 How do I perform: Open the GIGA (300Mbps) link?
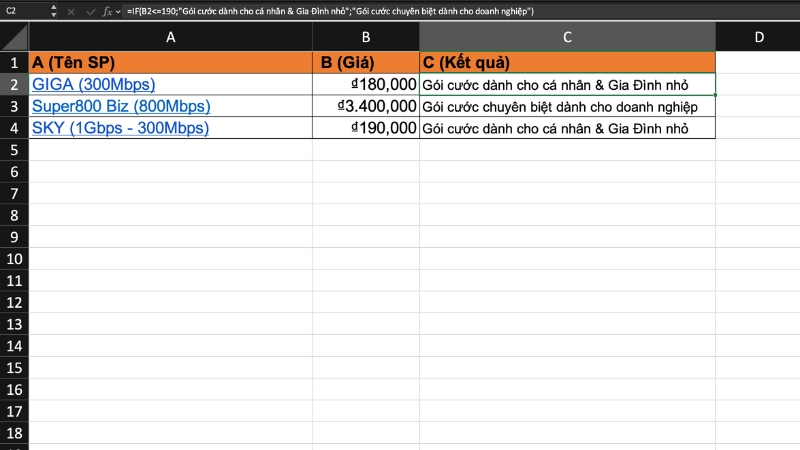(93, 84)
